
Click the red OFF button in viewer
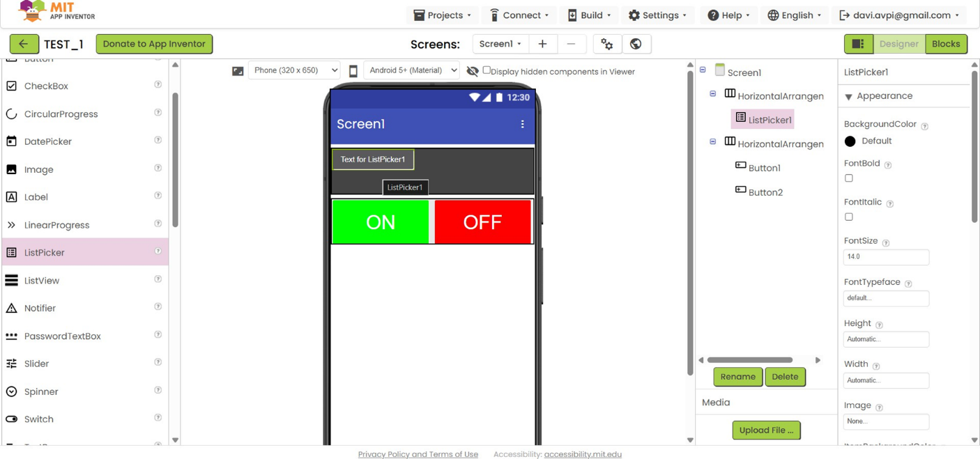pyautogui.click(x=482, y=222)
